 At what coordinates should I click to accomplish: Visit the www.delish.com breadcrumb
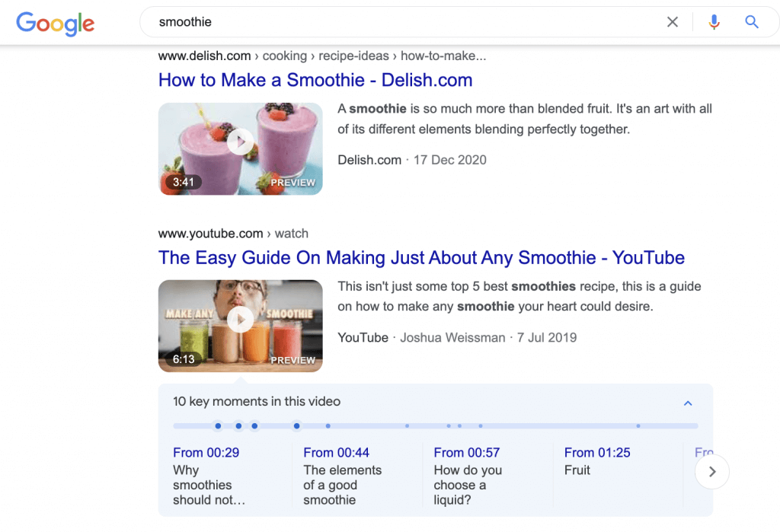pyautogui.click(x=203, y=56)
